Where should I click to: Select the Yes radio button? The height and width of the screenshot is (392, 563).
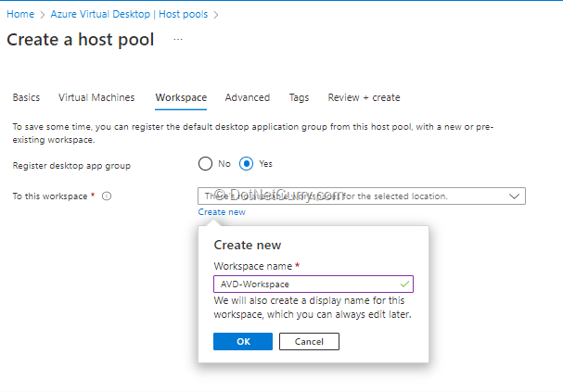pos(247,164)
